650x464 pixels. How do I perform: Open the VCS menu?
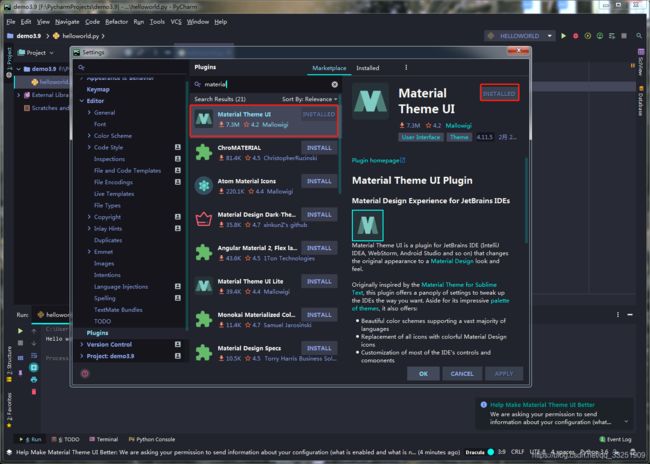coord(176,22)
